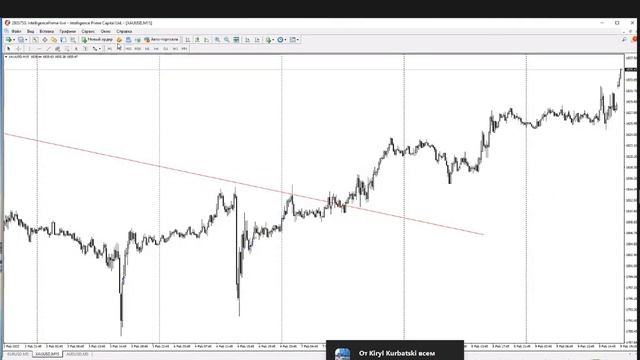Viewport: 640px width, 360px height.
Task: Open the Графики menu
Action: pyautogui.click(x=67, y=31)
